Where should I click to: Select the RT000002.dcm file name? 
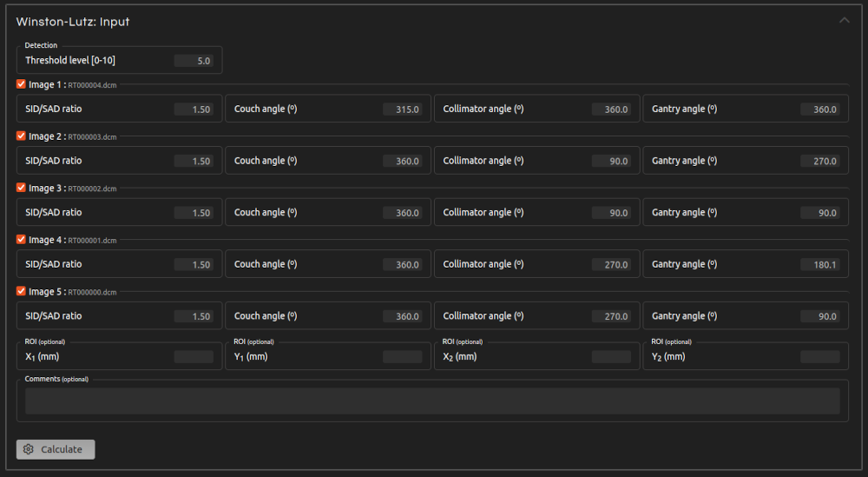point(92,189)
